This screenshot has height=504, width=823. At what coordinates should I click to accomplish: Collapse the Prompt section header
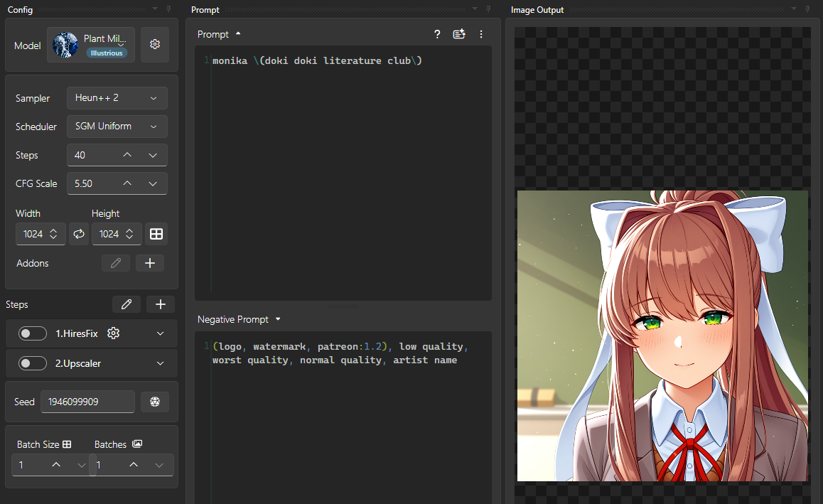coord(219,34)
